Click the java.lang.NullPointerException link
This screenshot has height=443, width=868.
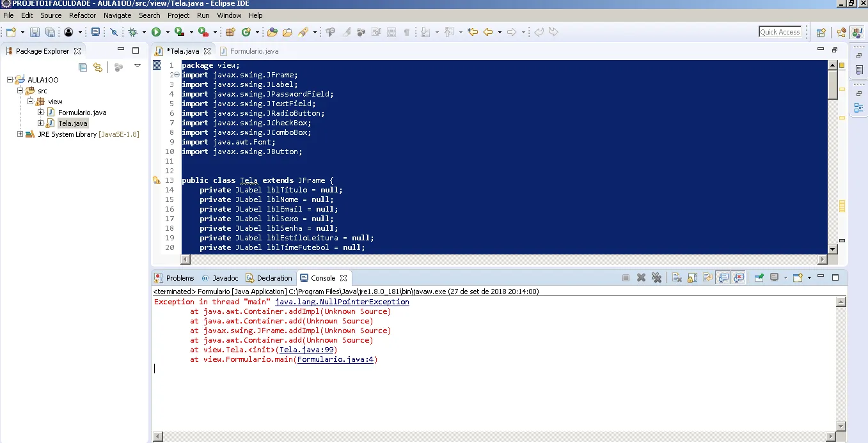click(342, 302)
